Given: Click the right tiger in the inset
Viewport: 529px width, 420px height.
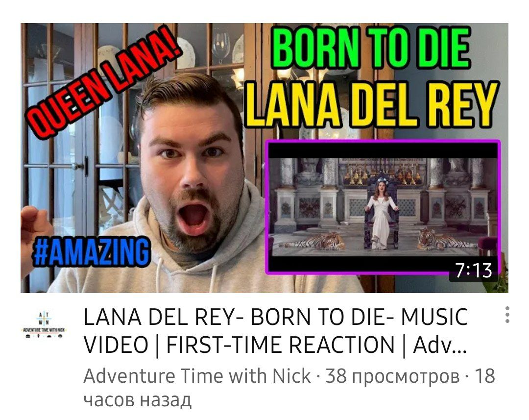Looking at the screenshot, I should 445,240.
